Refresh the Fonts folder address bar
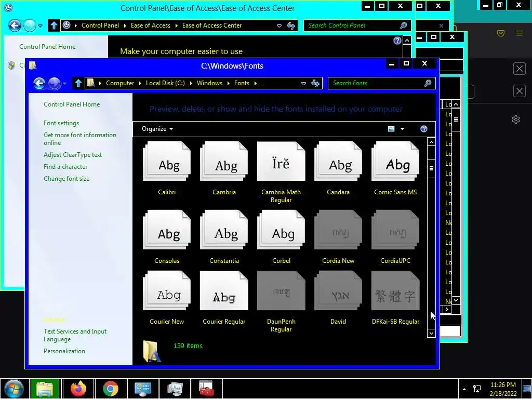Viewport: 532px width, 399px height. pos(315,83)
